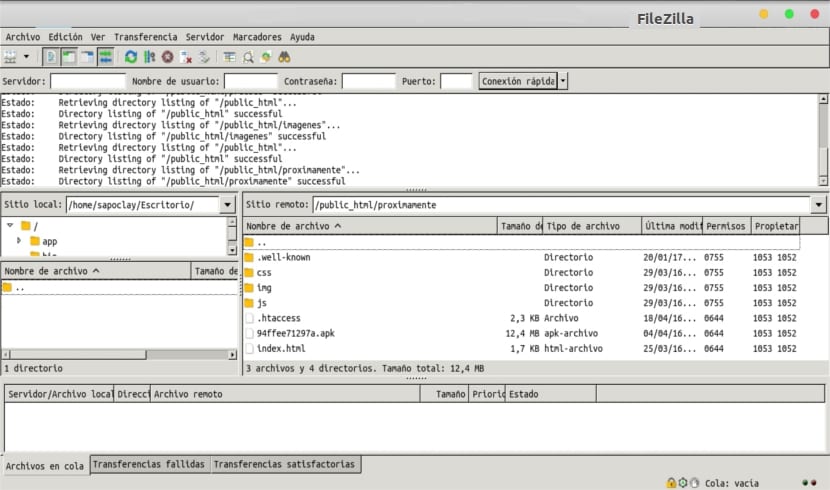Sort local list by Nombre de archivo

coord(95,271)
